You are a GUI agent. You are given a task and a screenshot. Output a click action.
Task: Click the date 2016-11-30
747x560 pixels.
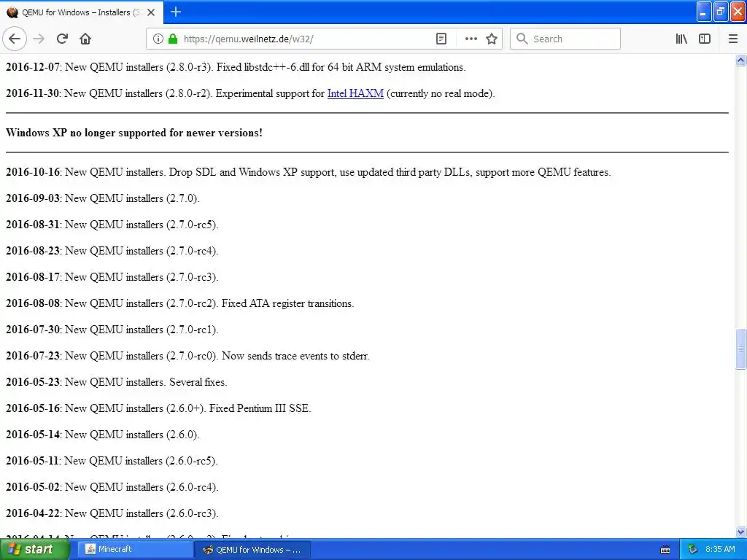pyautogui.click(x=32, y=93)
